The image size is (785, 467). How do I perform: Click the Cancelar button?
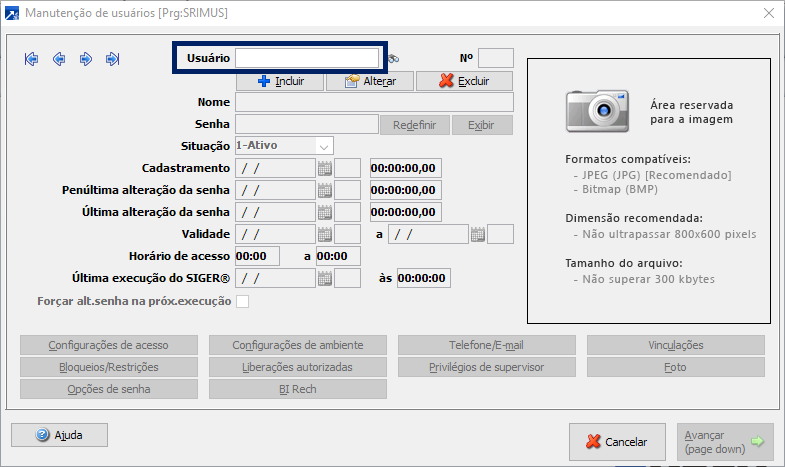point(617,442)
